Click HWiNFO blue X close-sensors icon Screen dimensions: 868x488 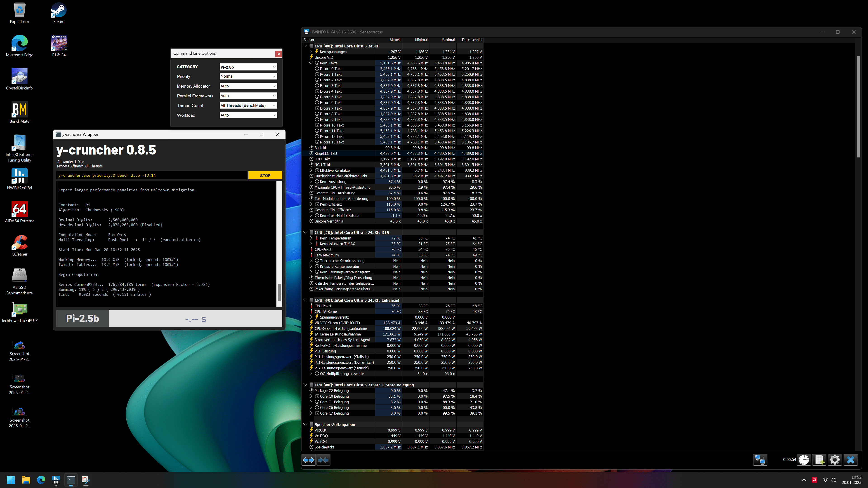click(x=850, y=460)
